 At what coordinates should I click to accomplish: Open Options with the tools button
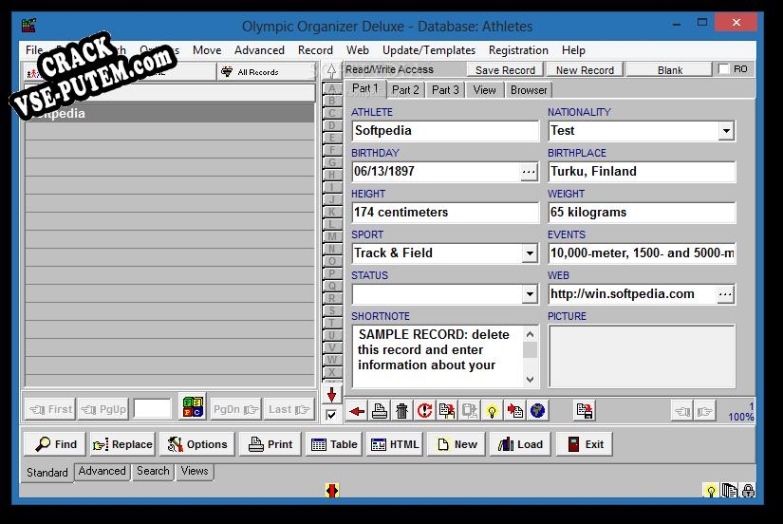coord(197,444)
